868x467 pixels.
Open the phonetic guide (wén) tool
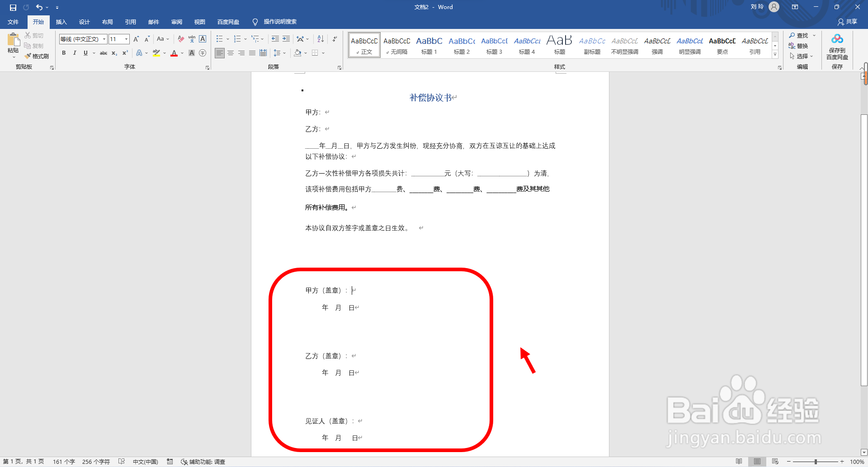192,39
